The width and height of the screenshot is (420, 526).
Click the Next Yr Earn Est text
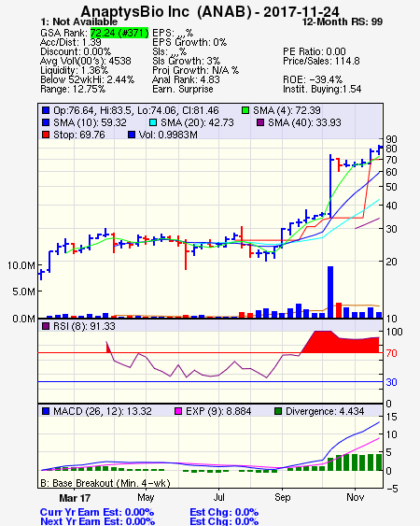[x=98, y=521]
